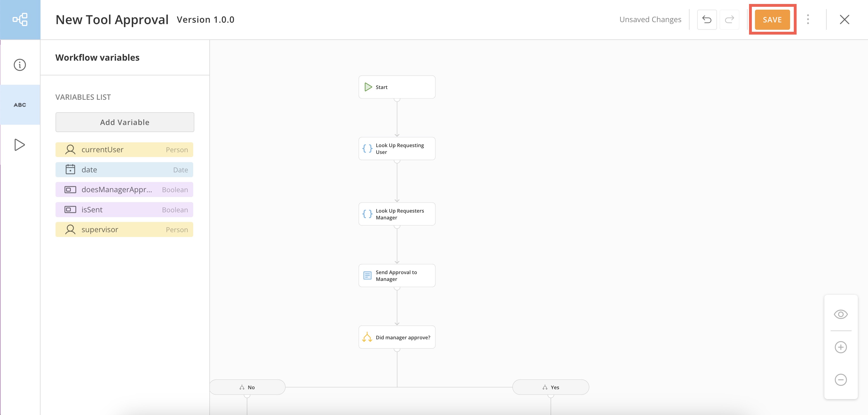Screen dimensions: 868x415
Task: Click the green play icon in Start node
Action: click(368, 87)
